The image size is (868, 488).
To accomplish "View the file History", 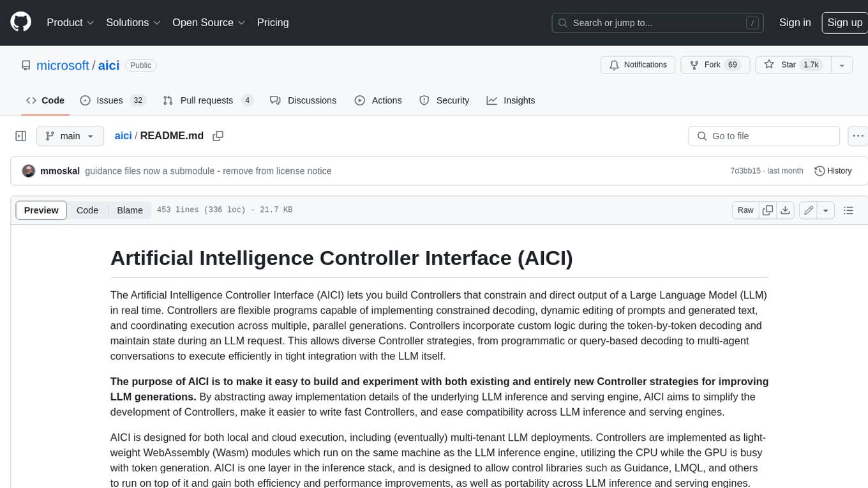I will pyautogui.click(x=834, y=171).
